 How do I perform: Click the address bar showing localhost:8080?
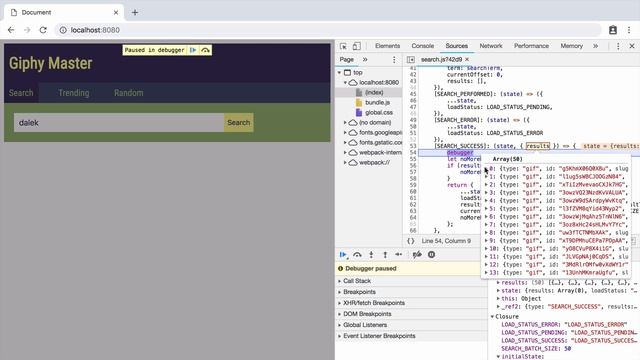coord(329,30)
